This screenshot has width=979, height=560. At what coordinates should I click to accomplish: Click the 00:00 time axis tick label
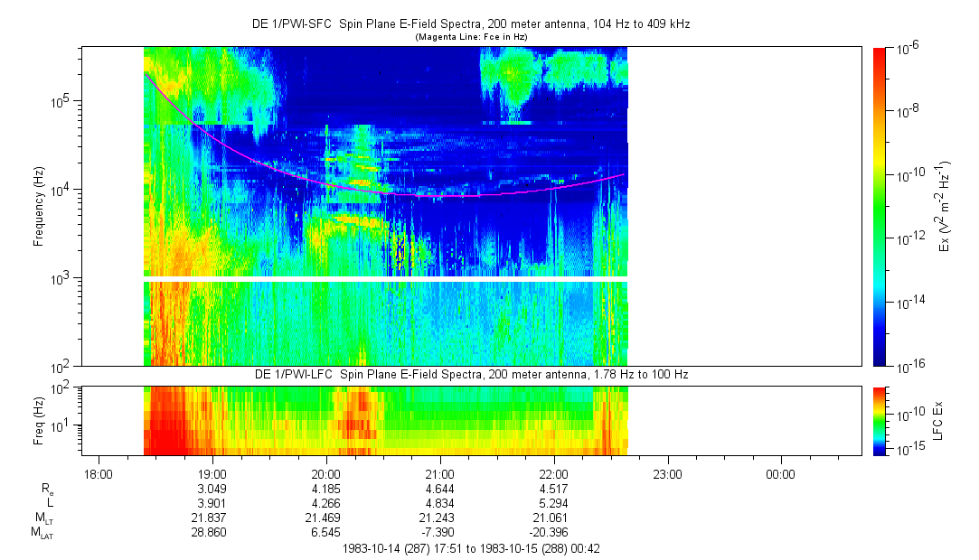coord(781,474)
